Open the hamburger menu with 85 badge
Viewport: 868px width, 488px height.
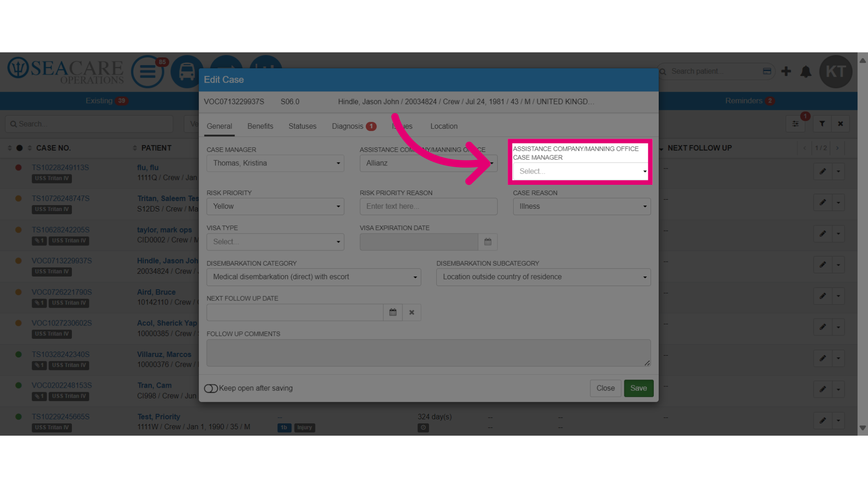[147, 71]
